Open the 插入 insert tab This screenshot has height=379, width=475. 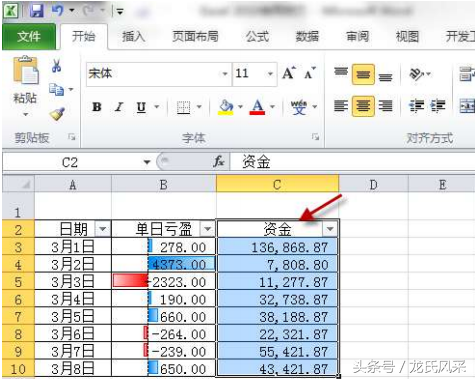(133, 36)
